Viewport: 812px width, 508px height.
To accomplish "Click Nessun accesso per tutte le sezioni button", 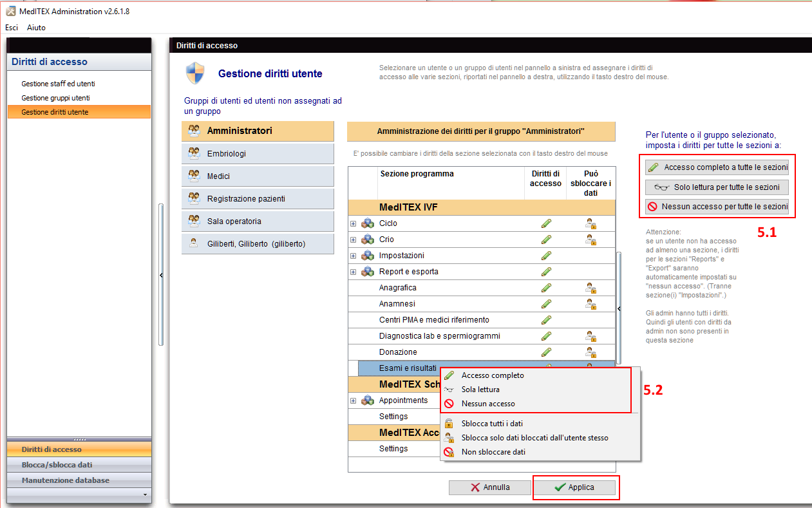I will 717,207.
